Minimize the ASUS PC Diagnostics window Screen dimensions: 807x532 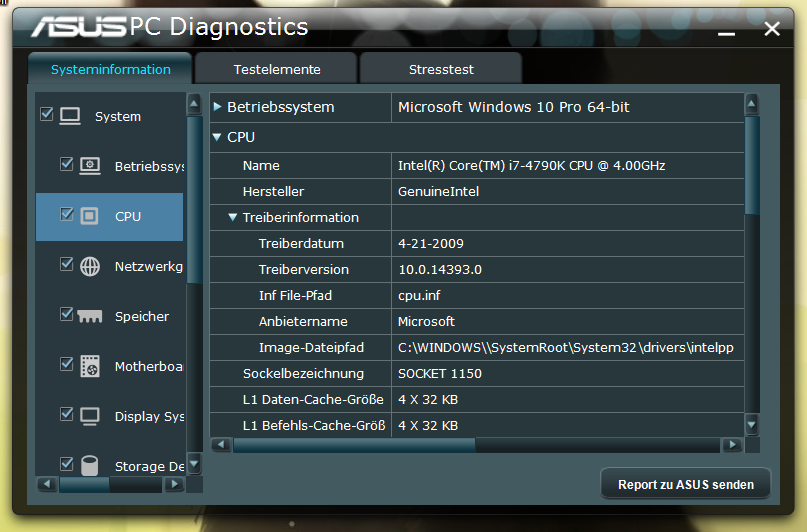click(x=726, y=32)
